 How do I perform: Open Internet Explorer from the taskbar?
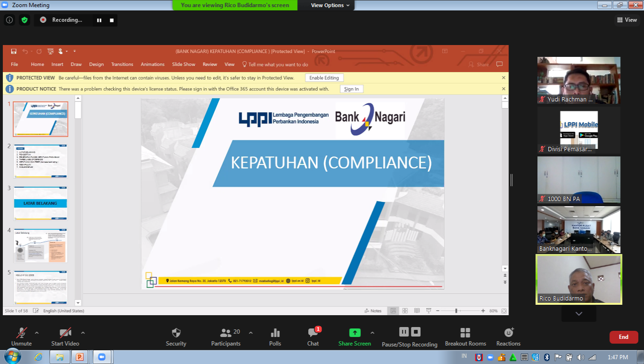coord(38,357)
